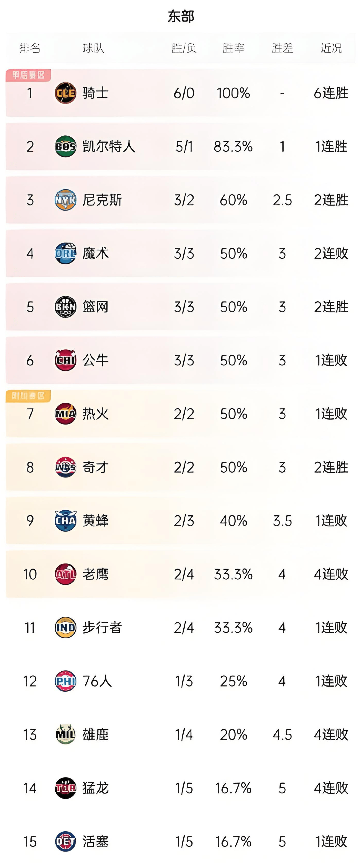Open the 猛龙 team name link
The width and height of the screenshot is (361, 868).
pyautogui.click(x=95, y=788)
